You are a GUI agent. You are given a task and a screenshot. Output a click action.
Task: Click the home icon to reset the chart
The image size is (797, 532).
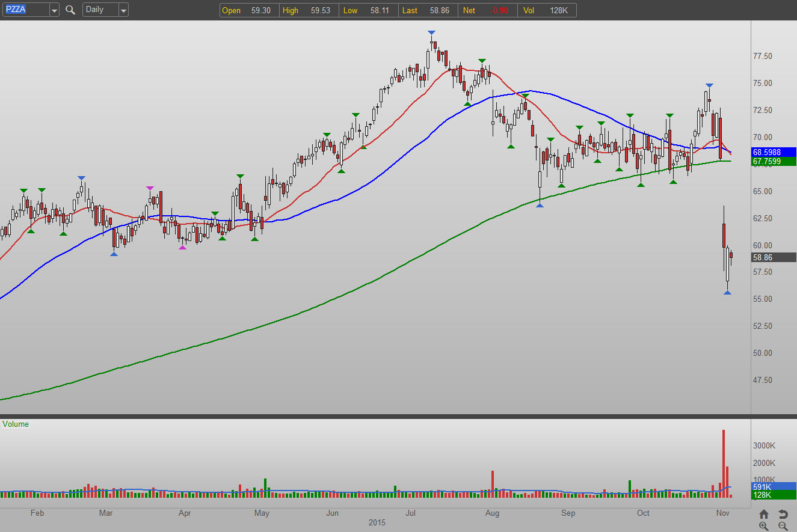[764, 514]
